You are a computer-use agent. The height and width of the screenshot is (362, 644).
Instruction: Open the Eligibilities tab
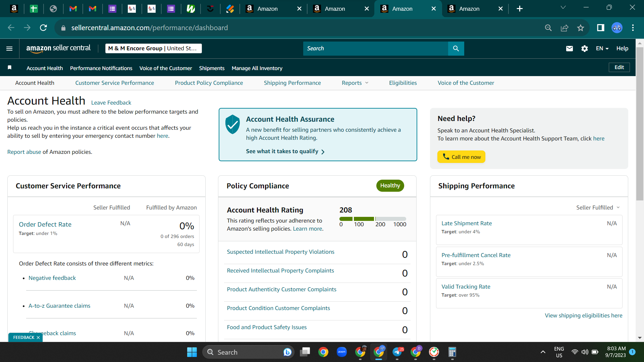pos(403,83)
